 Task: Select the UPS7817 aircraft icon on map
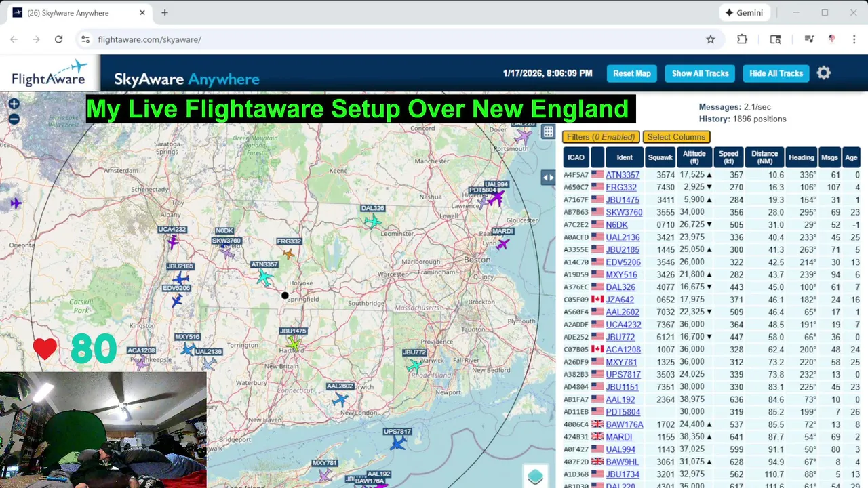click(398, 443)
